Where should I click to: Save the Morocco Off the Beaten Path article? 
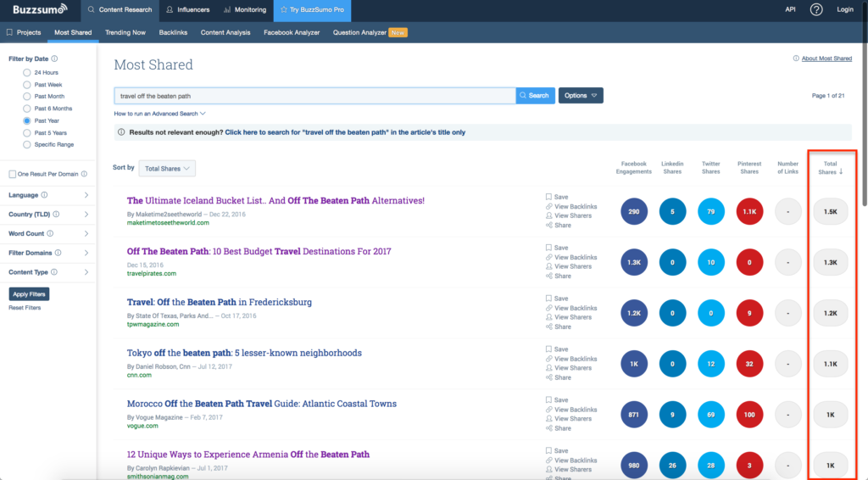(x=557, y=399)
